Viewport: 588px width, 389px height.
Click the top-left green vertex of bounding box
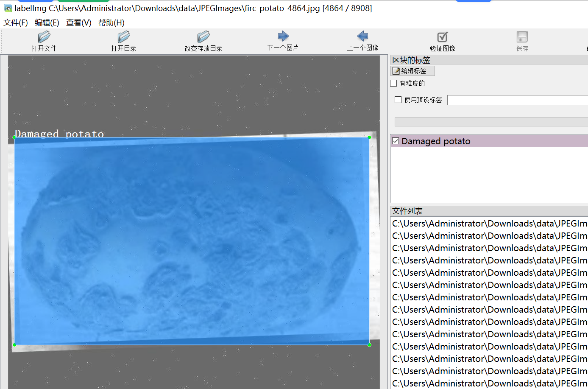[x=14, y=137]
